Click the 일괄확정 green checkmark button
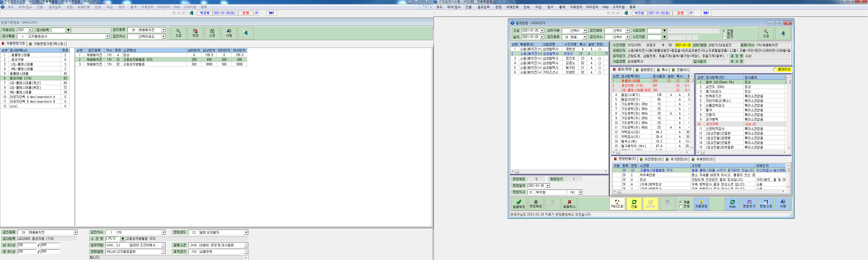Viewport: 868px width, 260px height. pyautogui.click(x=518, y=204)
